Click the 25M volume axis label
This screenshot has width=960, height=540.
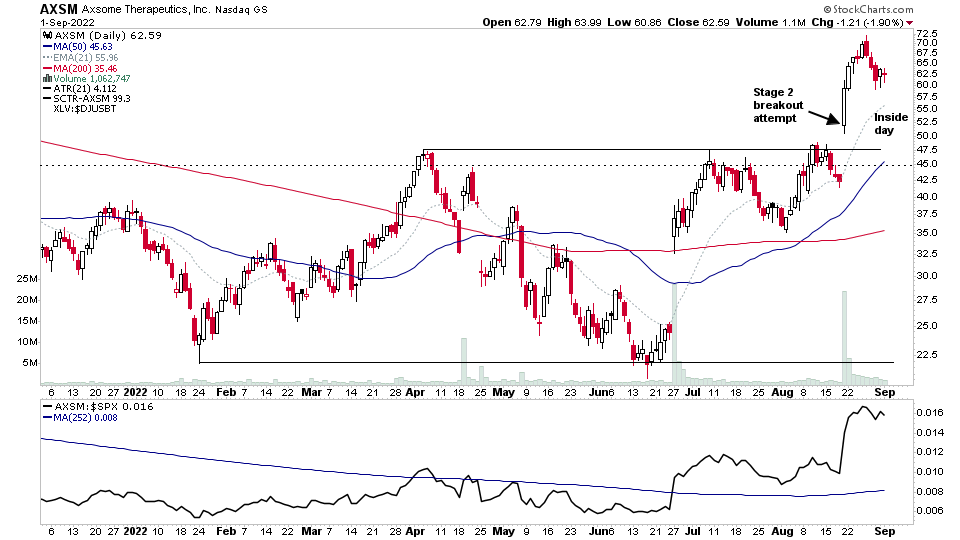(27, 279)
